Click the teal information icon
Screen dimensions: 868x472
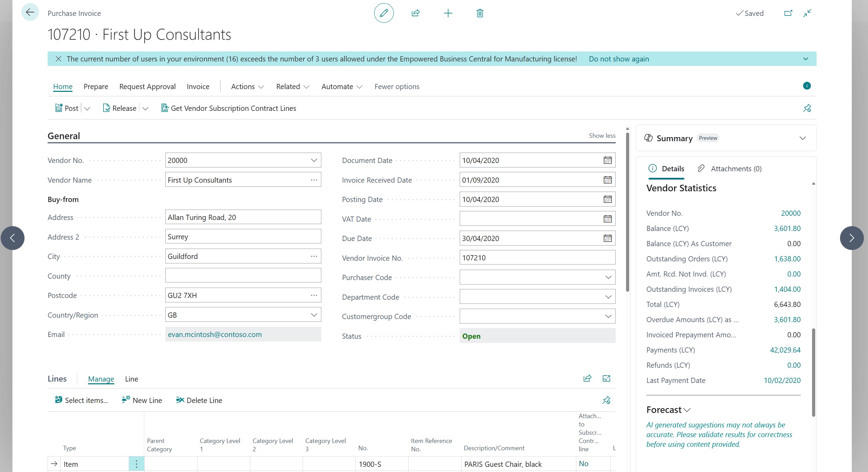tap(807, 86)
